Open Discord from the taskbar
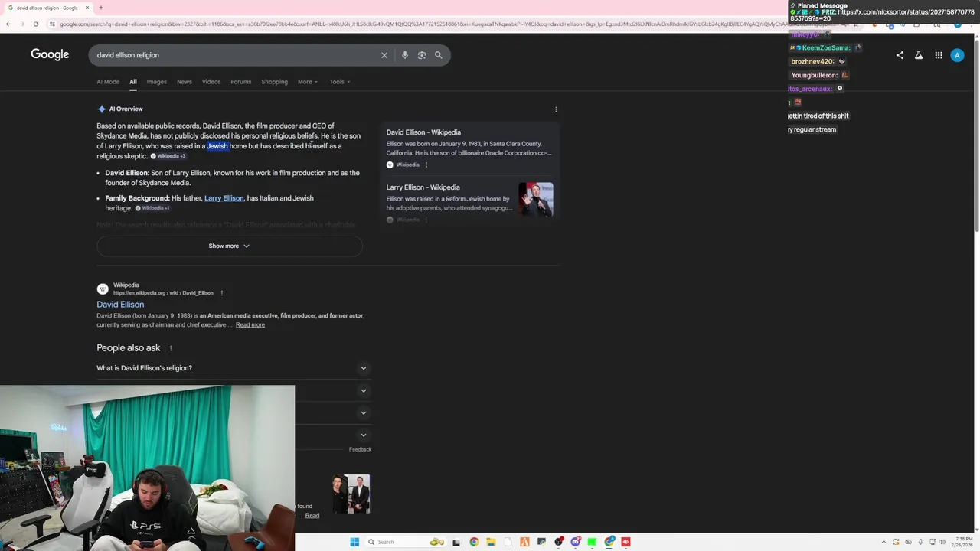This screenshot has width=980, height=551. pyautogui.click(x=575, y=542)
